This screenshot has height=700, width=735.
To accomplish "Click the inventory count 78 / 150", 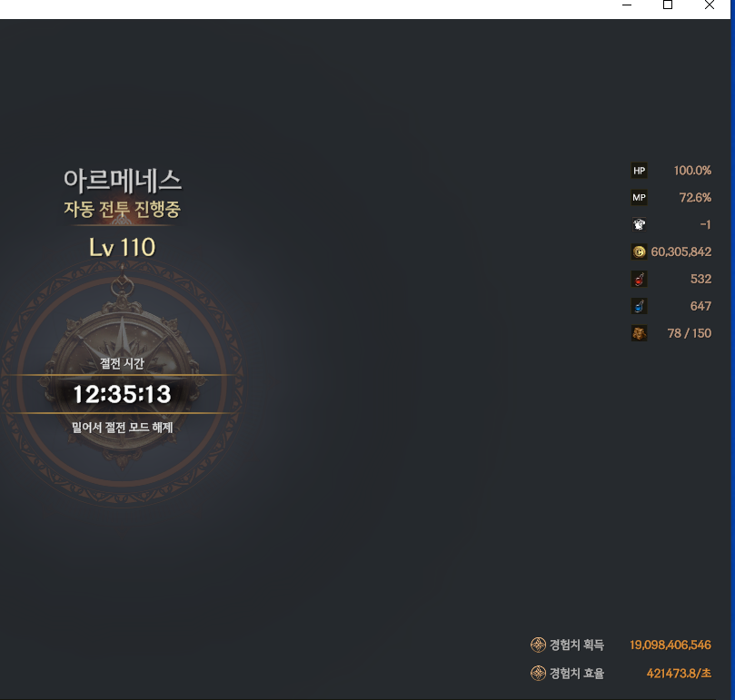I will pyautogui.click(x=689, y=334).
